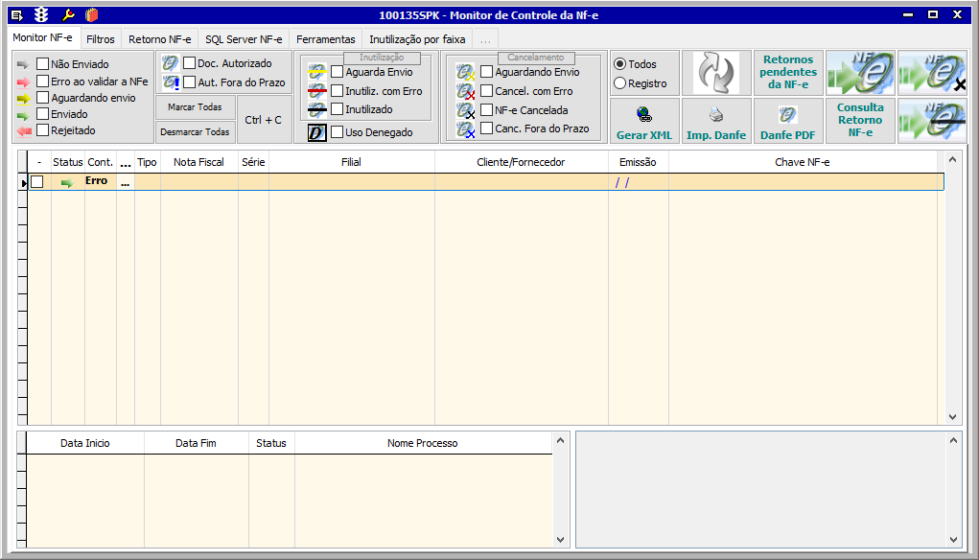Check the Doc. Autorizado filter
Image resolution: width=979 pixels, height=560 pixels.
[189, 63]
